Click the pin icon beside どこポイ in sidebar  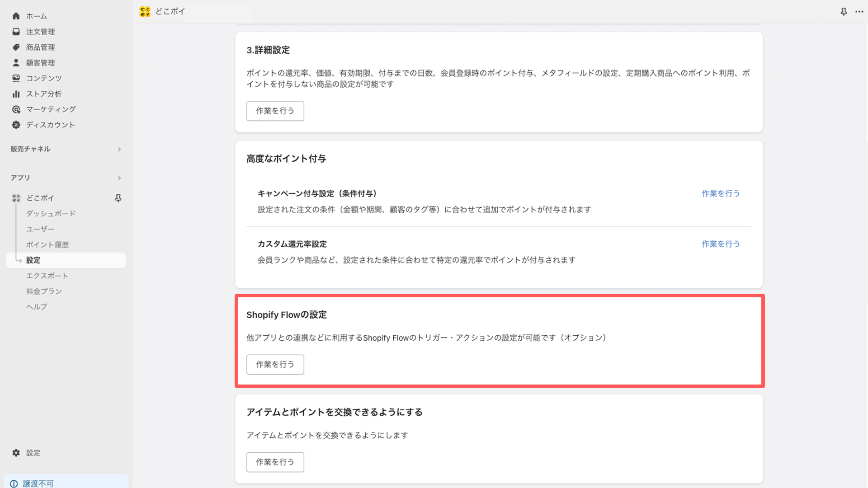[118, 198]
